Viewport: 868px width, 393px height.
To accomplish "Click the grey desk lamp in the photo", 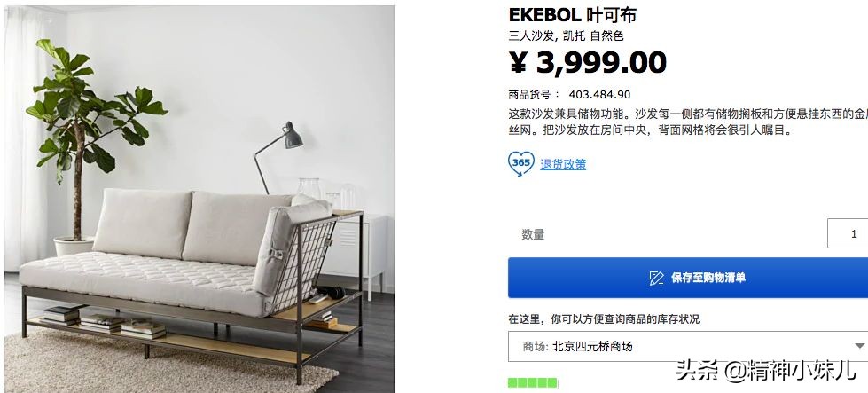I will click(x=278, y=156).
